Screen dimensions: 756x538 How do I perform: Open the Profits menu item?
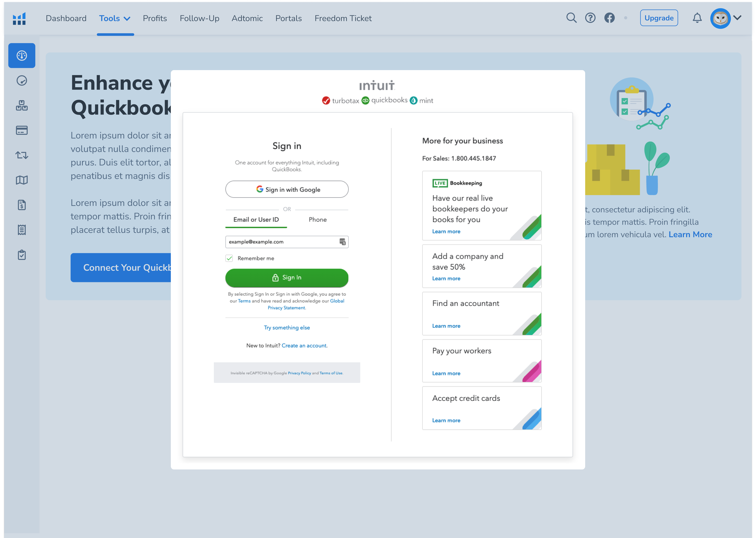pos(155,18)
